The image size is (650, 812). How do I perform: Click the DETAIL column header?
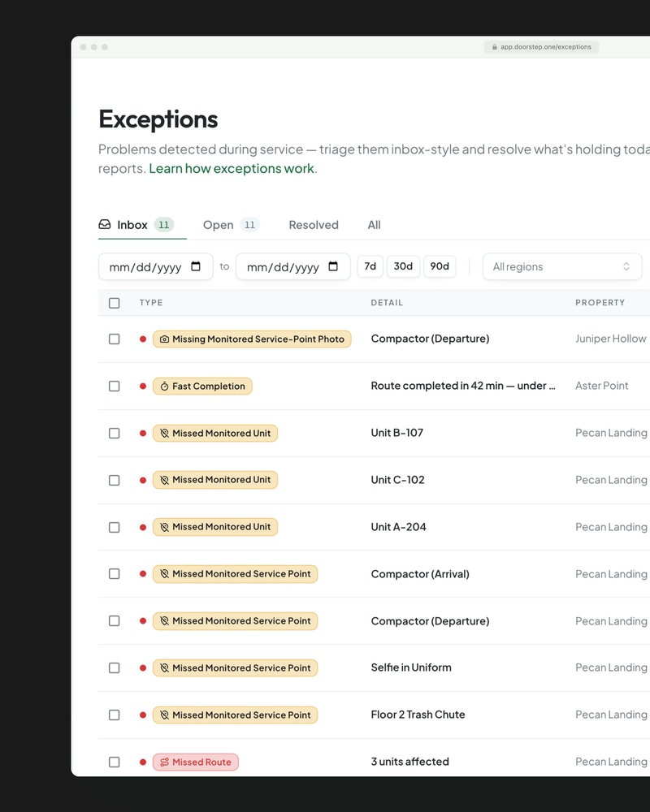387,303
